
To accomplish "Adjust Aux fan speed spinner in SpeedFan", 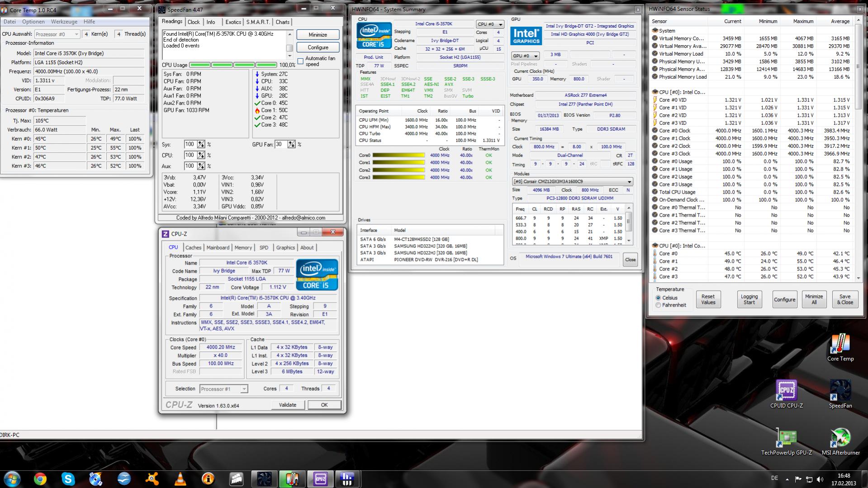I will pyautogui.click(x=201, y=166).
